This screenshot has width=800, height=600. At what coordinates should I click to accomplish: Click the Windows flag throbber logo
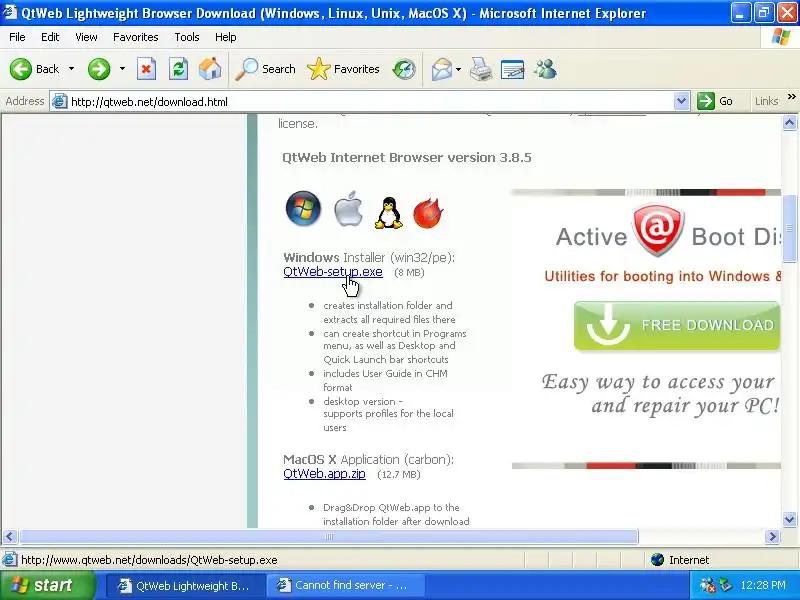click(781, 37)
